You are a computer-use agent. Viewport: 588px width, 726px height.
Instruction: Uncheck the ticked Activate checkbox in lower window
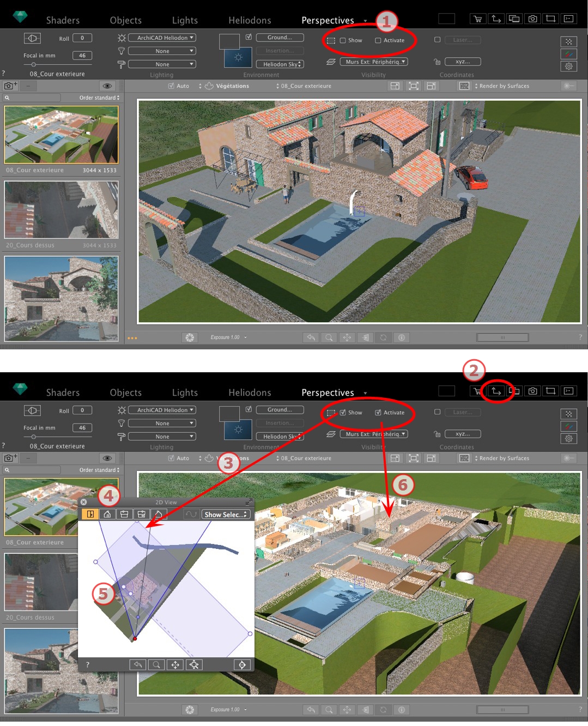[x=378, y=413]
